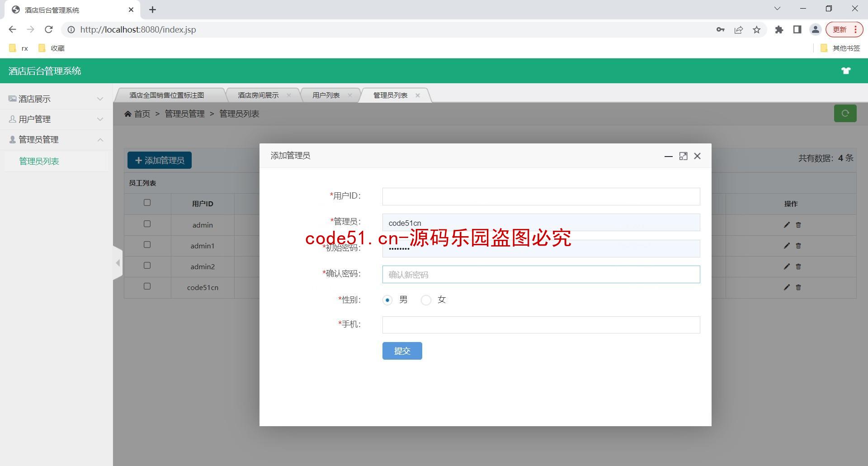Expand the 酒店展示 sidebar menu
Viewport: 868px width, 466px height.
pos(56,99)
